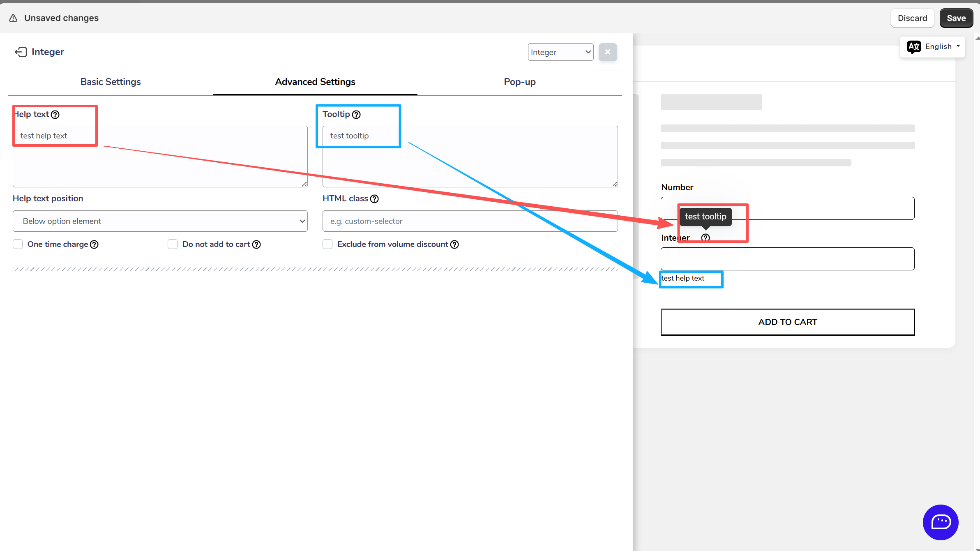Open the Pop-up tab
This screenshot has height=551, width=980.
tap(519, 82)
